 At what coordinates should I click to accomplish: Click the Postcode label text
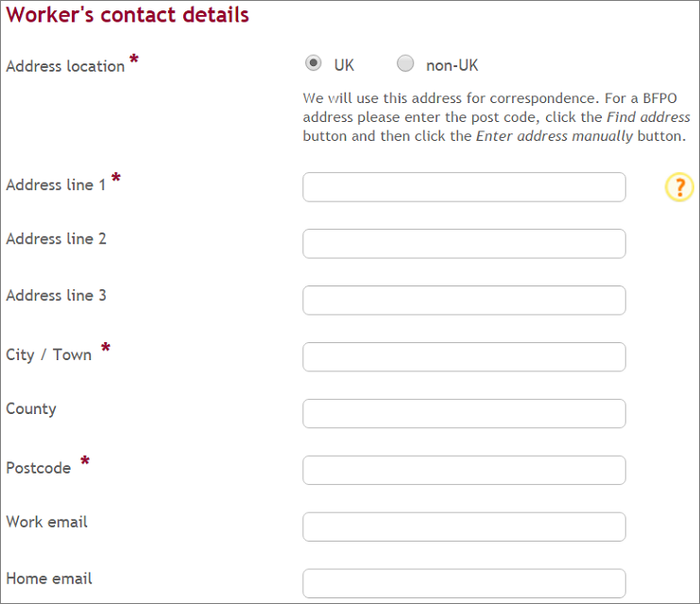point(39,468)
